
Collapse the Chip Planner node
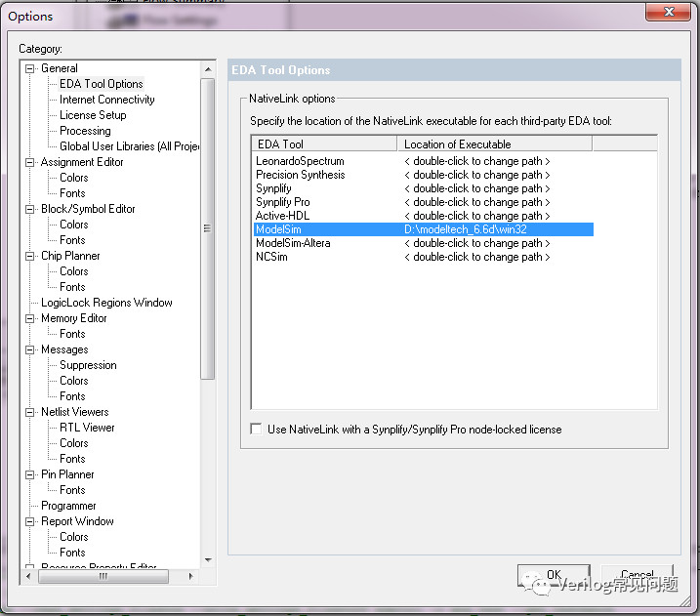(x=30, y=256)
